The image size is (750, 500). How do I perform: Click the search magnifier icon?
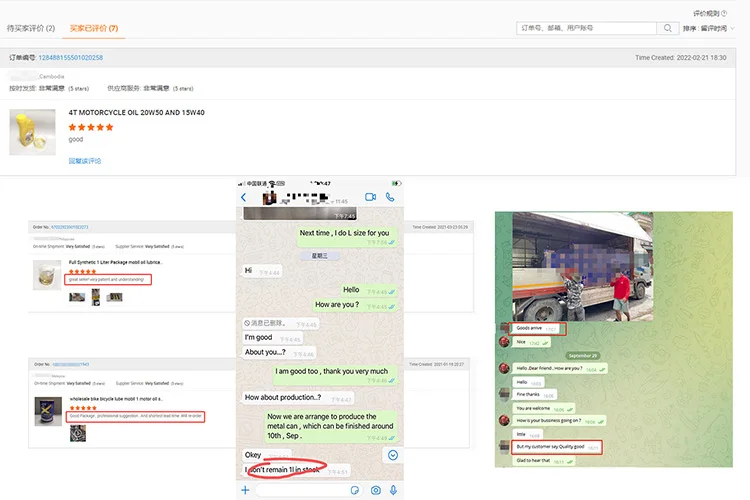(x=668, y=28)
